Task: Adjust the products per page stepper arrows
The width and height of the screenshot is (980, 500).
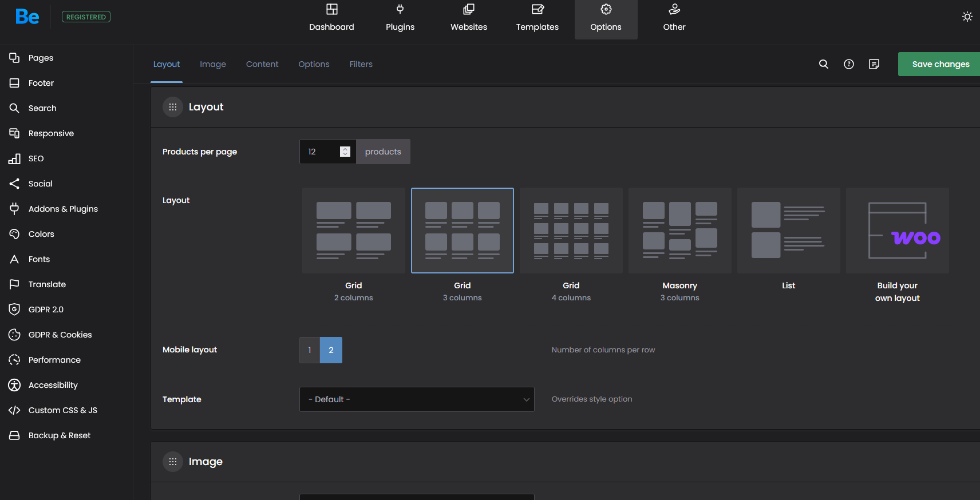Action: pyautogui.click(x=345, y=152)
